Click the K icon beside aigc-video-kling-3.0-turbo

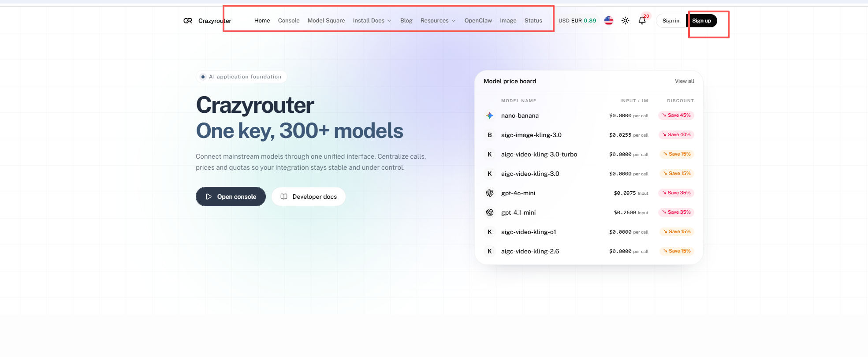(x=489, y=154)
